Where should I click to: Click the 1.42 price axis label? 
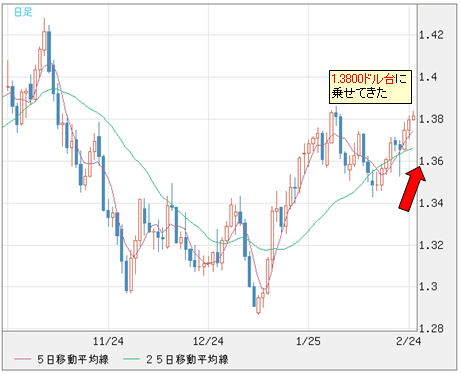click(431, 35)
